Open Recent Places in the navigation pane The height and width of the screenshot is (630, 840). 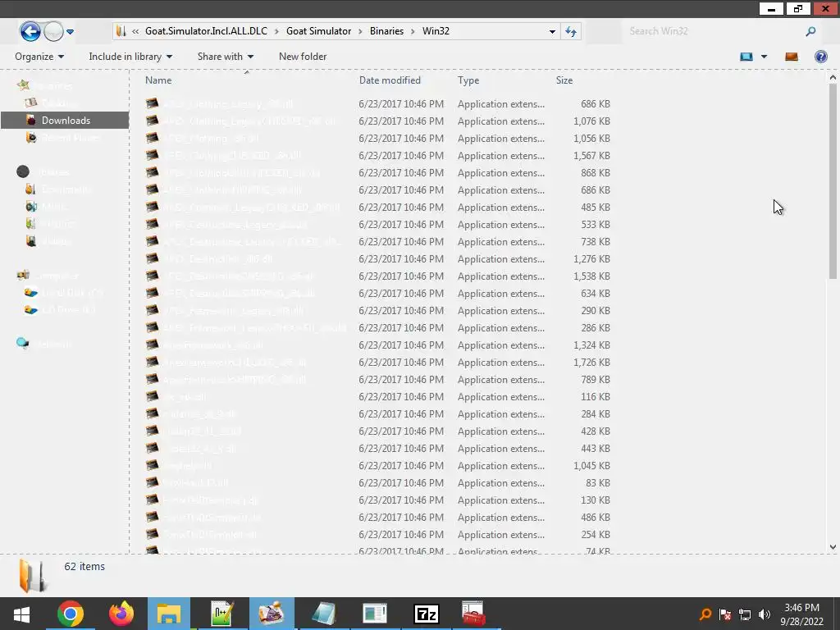(63, 138)
